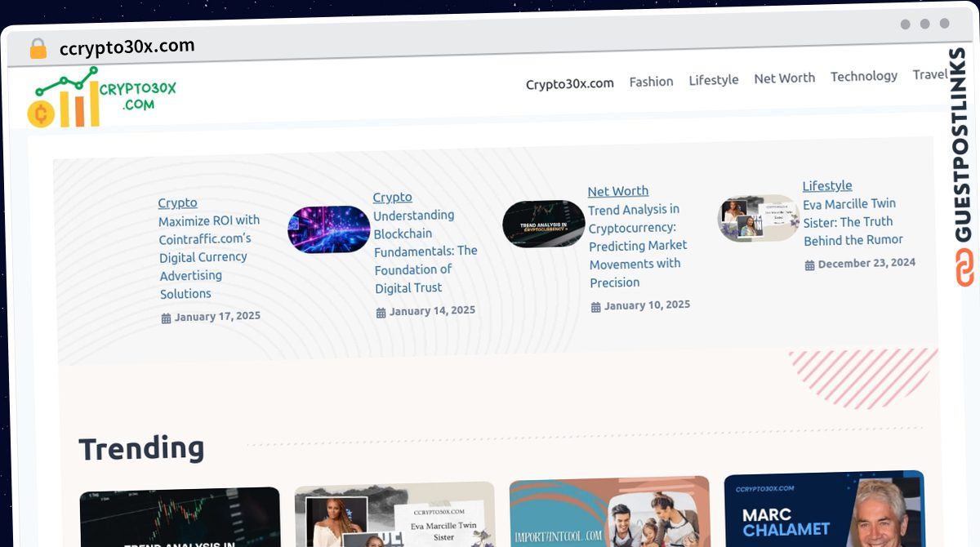Click the Trending section heading
The height and width of the screenshot is (547, 980).
141,448
